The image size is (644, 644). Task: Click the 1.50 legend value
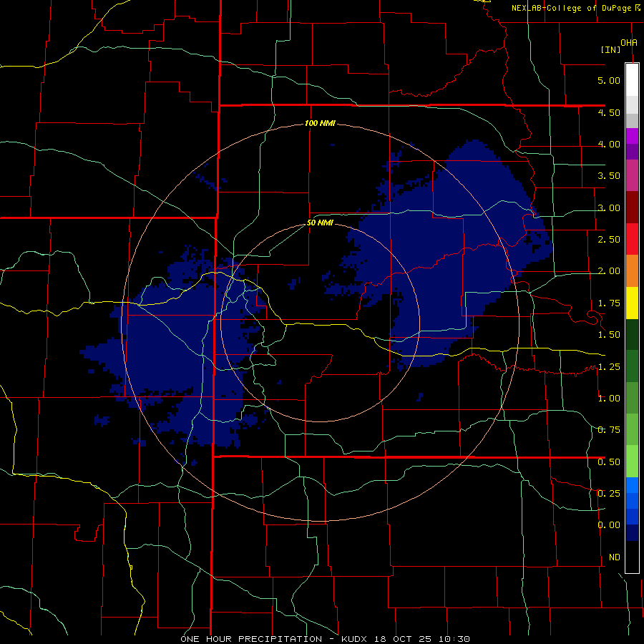pyautogui.click(x=609, y=335)
